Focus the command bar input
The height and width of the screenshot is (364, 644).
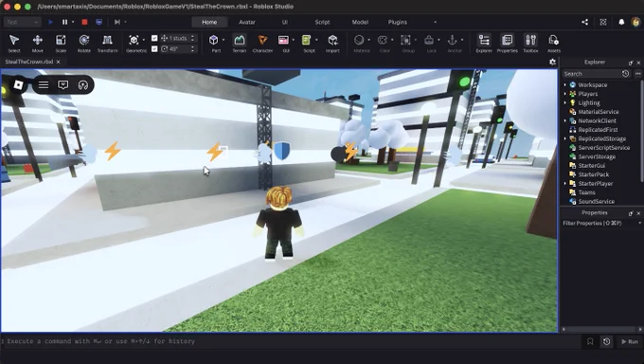[291, 341]
